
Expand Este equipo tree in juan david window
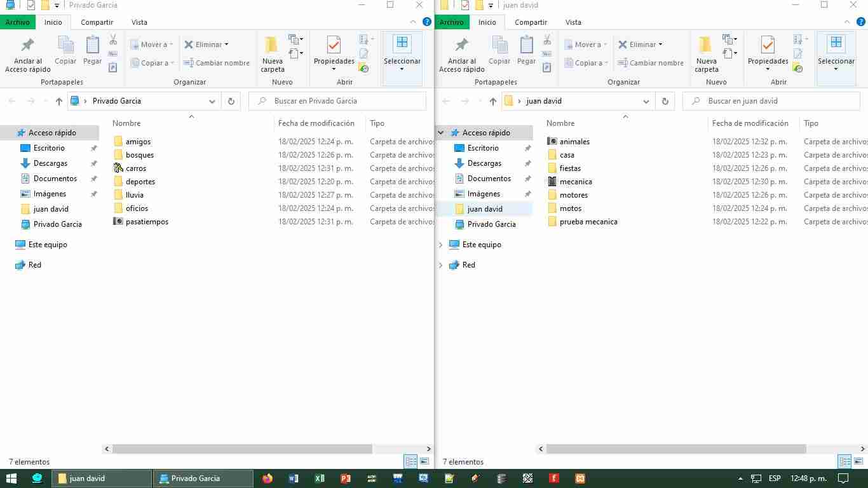[x=440, y=245]
